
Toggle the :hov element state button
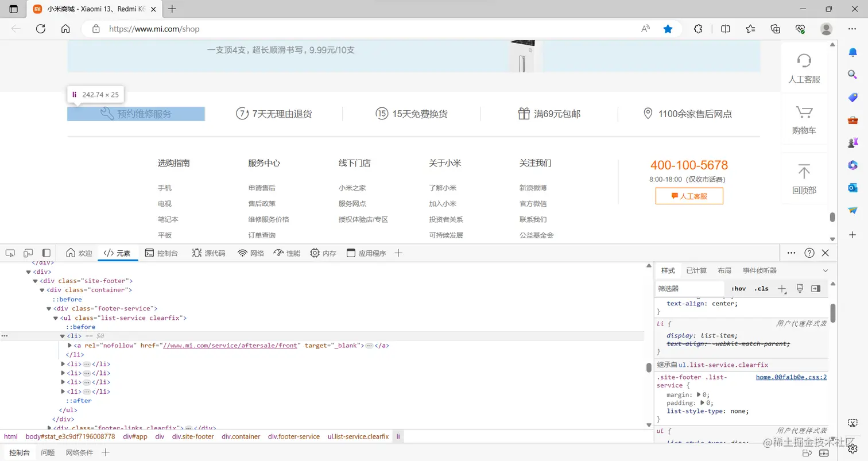(x=739, y=289)
